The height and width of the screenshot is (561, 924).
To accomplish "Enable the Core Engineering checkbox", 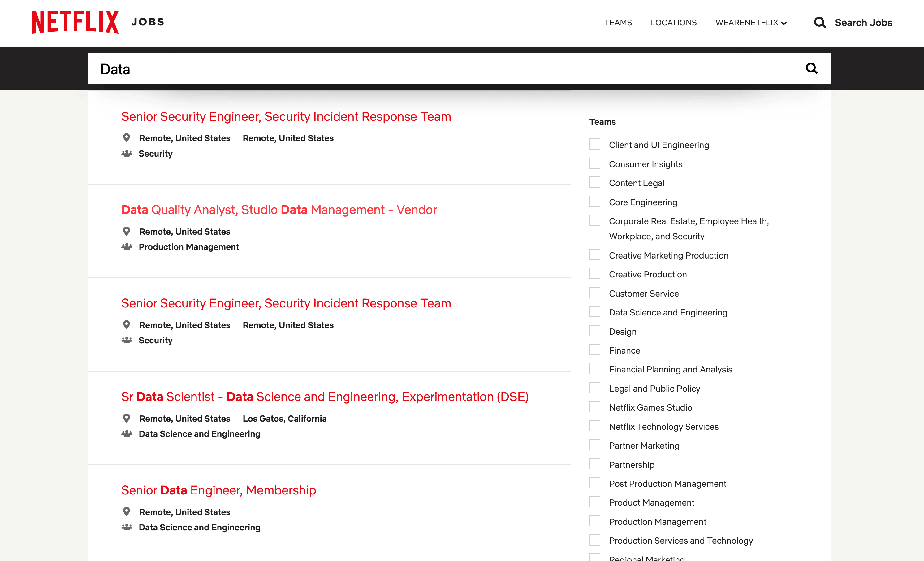I will 594,202.
